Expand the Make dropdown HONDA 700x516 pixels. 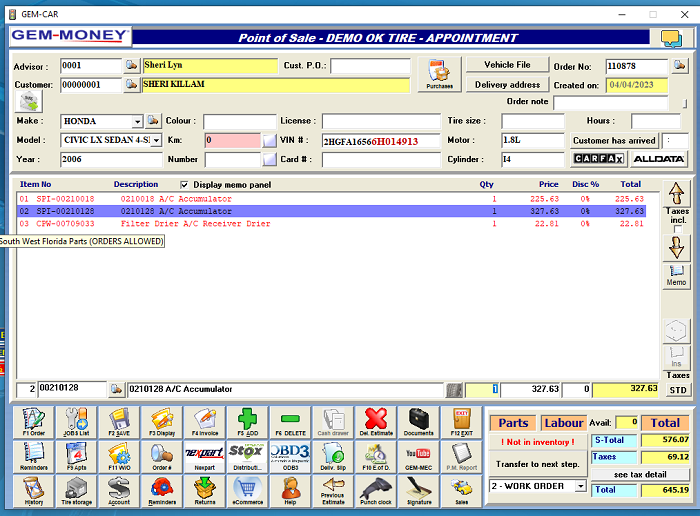[x=138, y=121]
